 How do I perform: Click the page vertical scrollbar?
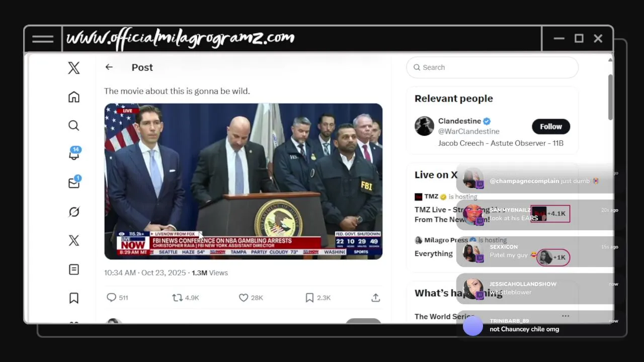click(x=610, y=97)
